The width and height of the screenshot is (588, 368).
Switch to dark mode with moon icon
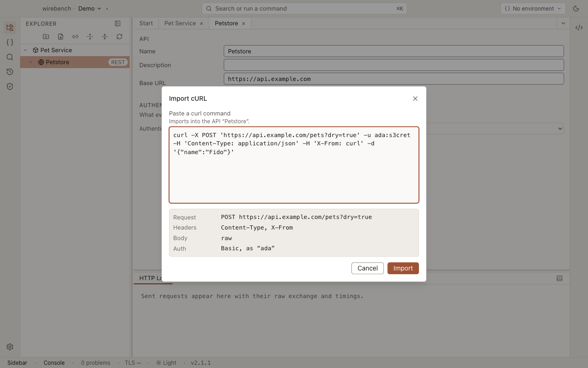click(576, 8)
